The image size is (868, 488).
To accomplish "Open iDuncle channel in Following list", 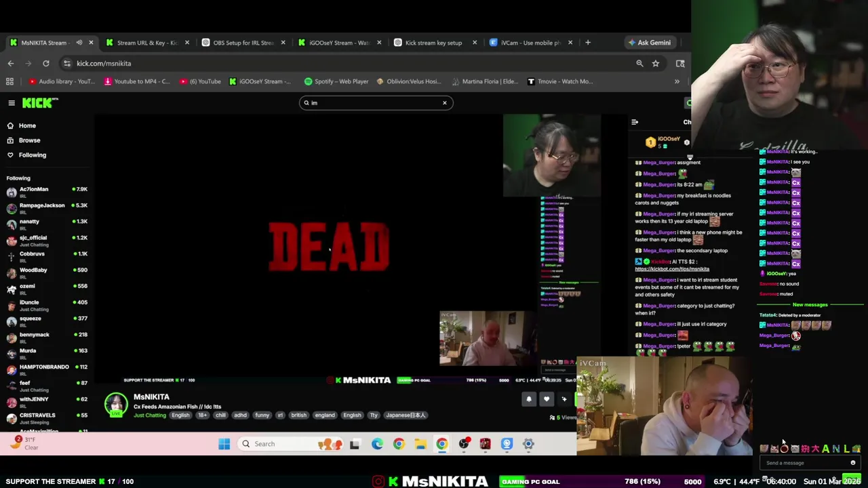I will tap(46, 306).
